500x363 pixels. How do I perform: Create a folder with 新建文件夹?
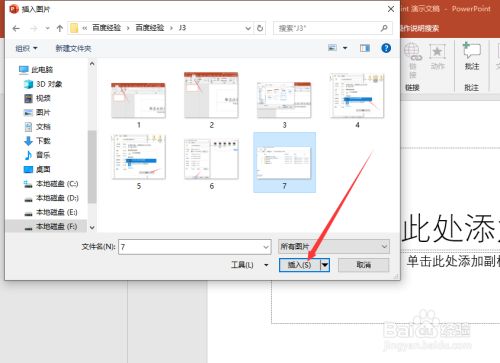coord(73,48)
